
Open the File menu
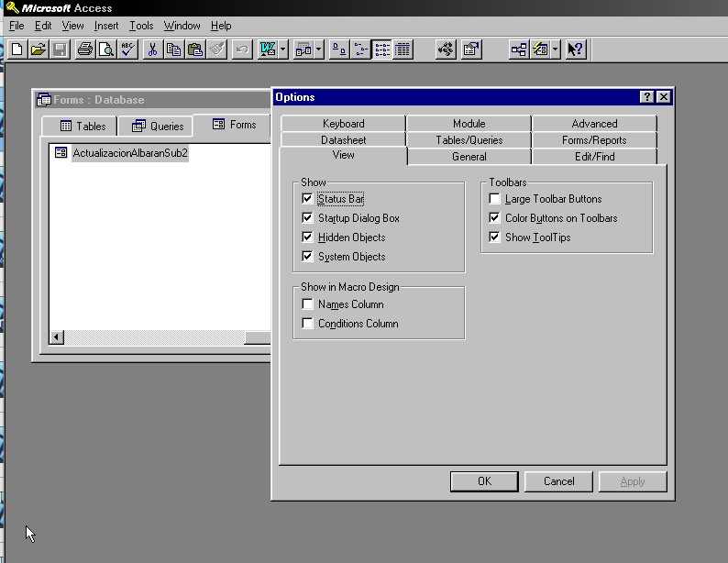[x=17, y=26]
